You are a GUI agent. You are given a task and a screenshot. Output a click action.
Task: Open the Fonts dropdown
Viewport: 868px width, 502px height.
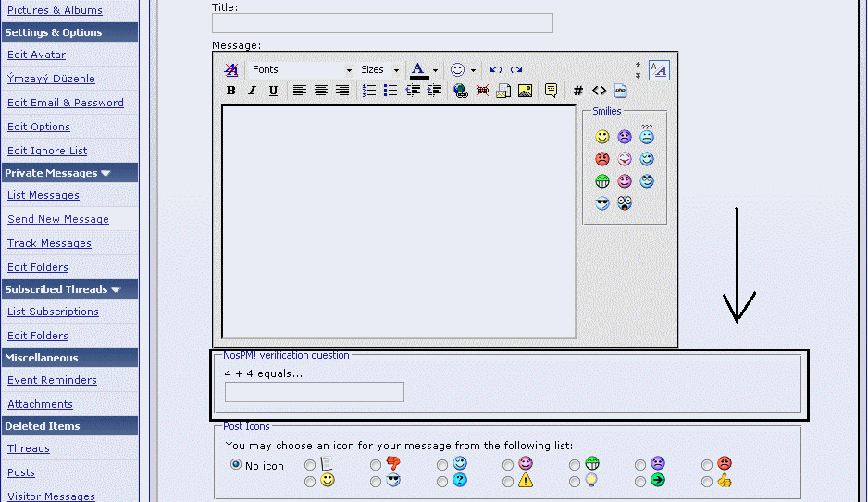pyautogui.click(x=349, y=70)
